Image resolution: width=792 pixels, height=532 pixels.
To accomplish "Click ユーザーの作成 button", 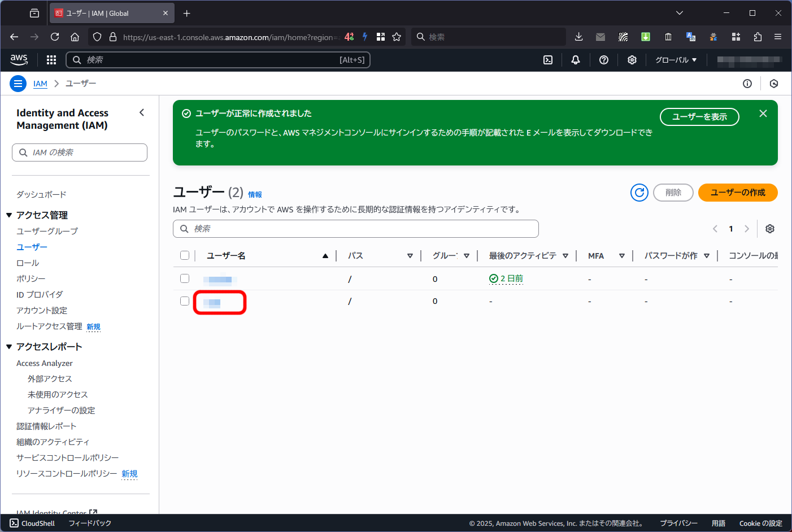I will tap(738, 193).
